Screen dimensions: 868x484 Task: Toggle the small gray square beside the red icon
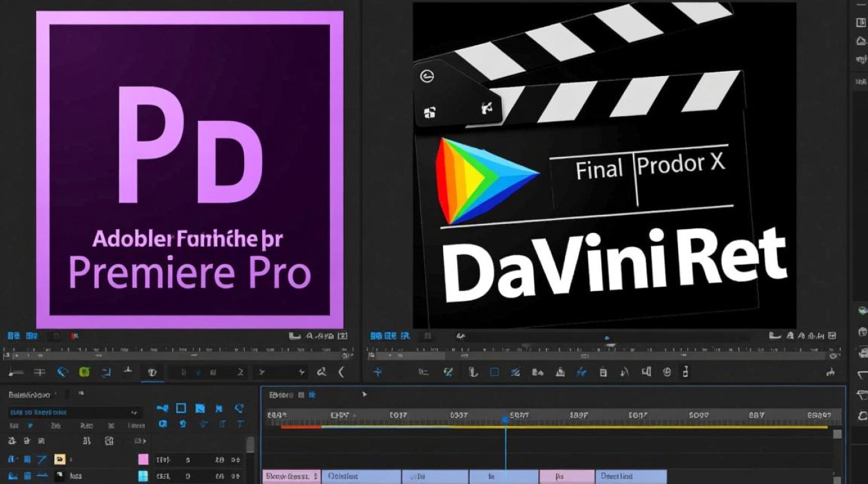coord(57,336)
